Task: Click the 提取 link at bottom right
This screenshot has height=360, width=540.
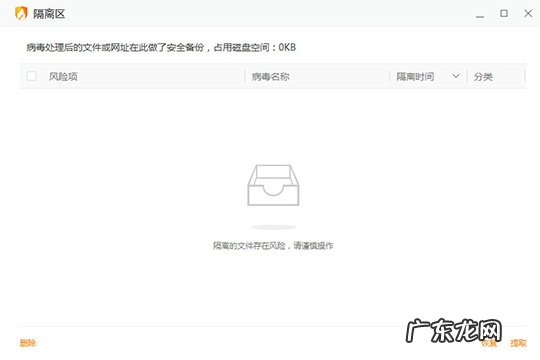Action: [518, 343]
